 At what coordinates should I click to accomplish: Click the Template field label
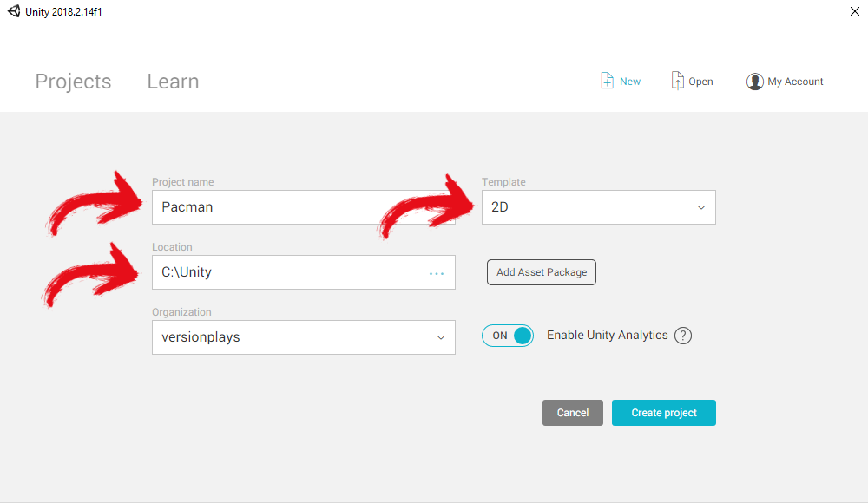click(x=503, y=182)
